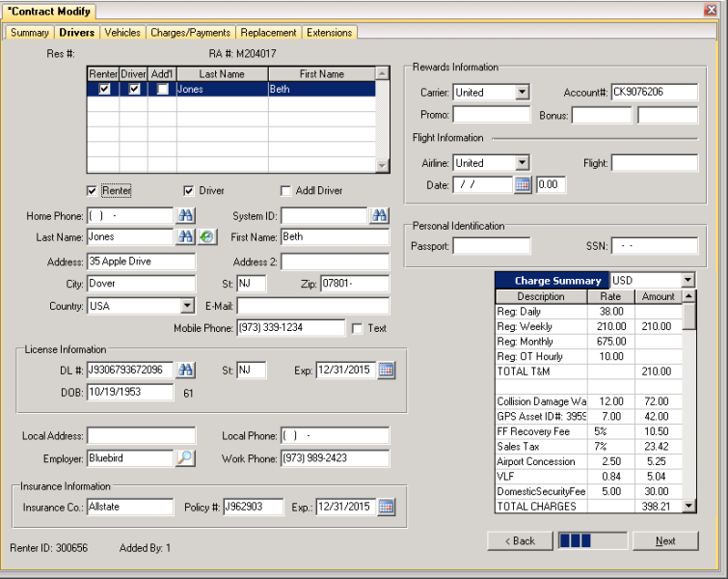Check the Addl Driver checkbox
Screen dimensions: 728x579
click(285, 191)
